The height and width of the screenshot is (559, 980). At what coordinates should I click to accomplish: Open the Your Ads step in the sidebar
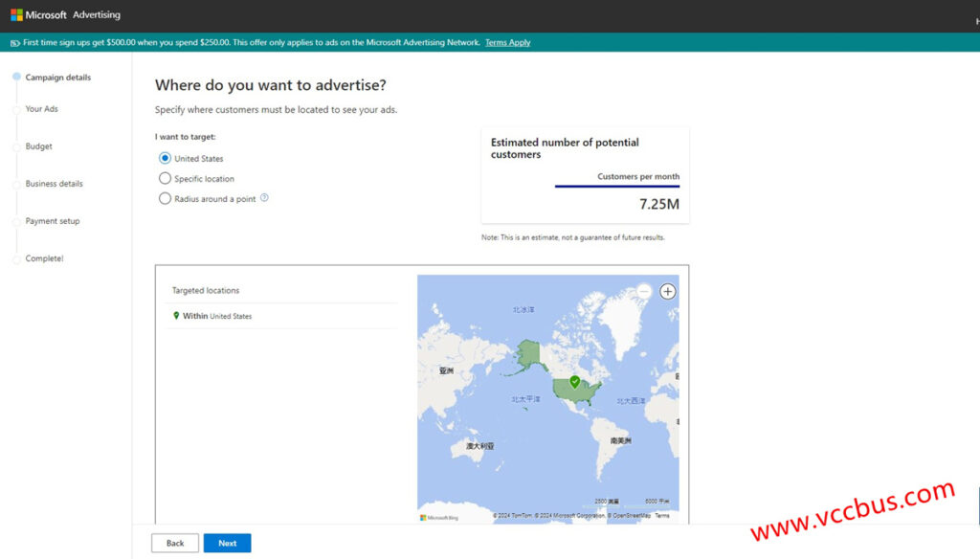(x=41, y=109)
